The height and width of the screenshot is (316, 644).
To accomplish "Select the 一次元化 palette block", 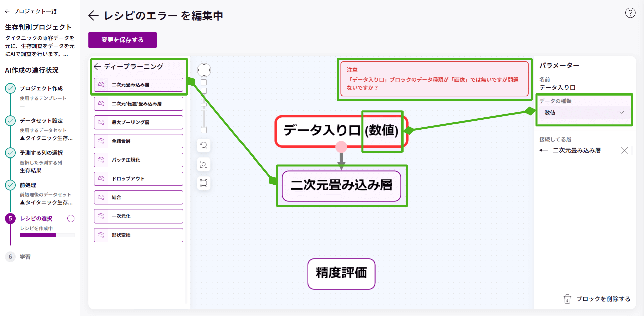I will coord(139,216).
